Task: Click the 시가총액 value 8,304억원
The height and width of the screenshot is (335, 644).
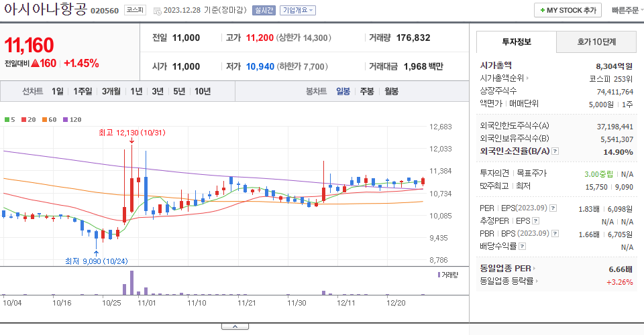Action: (614, 66)
